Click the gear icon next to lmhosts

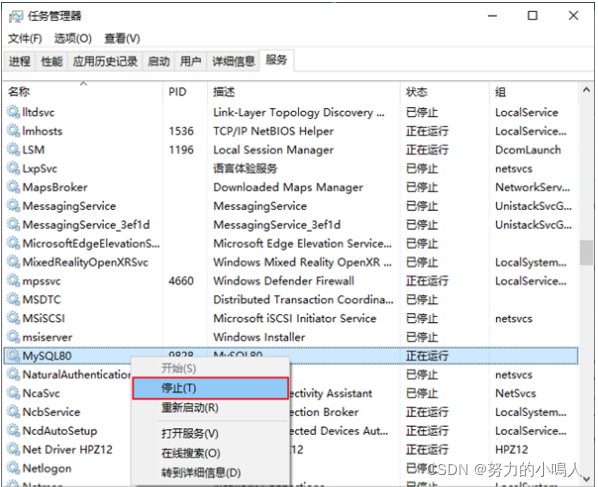[13, 131]
